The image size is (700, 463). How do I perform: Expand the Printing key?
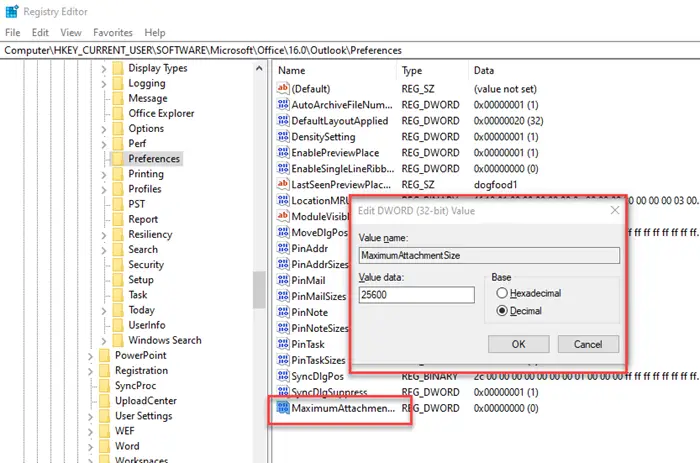pyautogui.click(x=103, y=175)
